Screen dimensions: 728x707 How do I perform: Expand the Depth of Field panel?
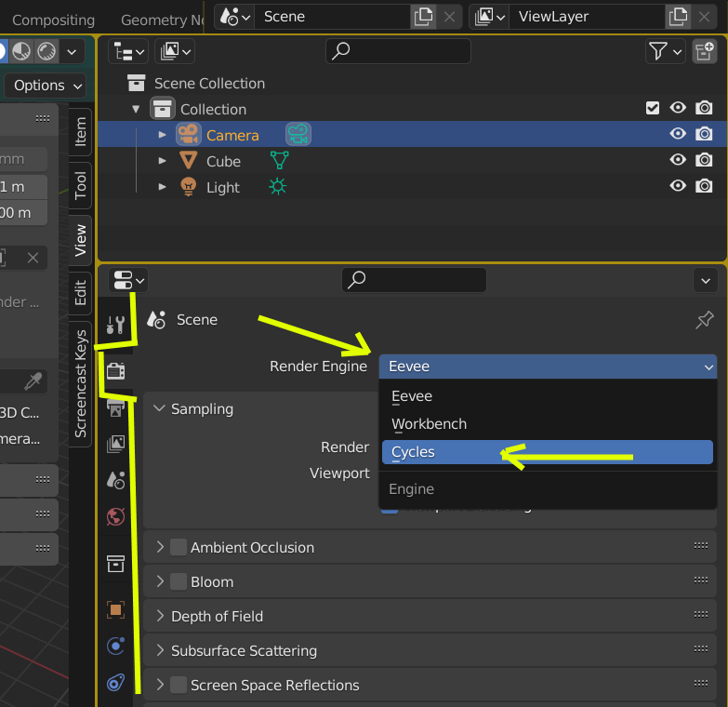coord(160,616)
